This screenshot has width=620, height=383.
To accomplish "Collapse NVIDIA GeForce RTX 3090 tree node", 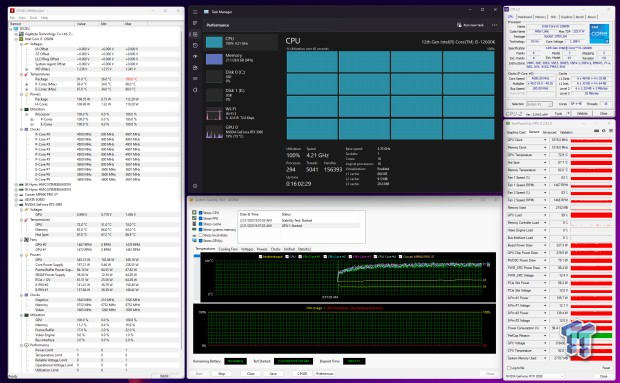I will coord(16,205).
